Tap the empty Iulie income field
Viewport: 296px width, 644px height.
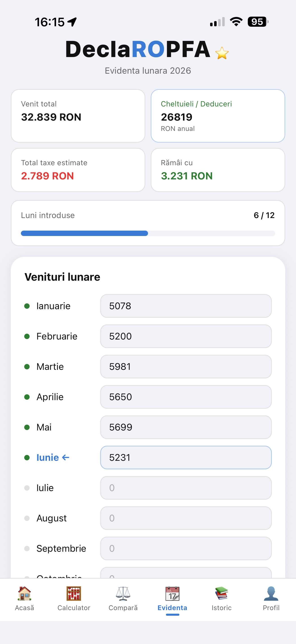pos(186,488)
